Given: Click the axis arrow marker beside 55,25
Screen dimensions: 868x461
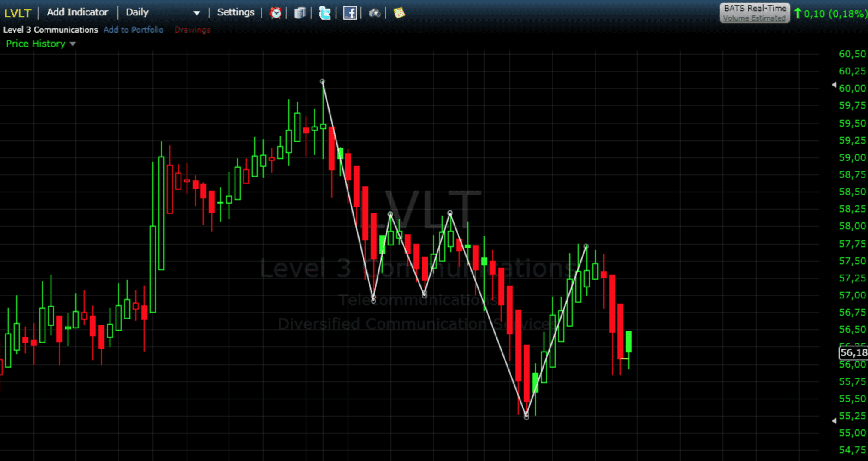Looking at the screenshot, I should tap(834, 421).
